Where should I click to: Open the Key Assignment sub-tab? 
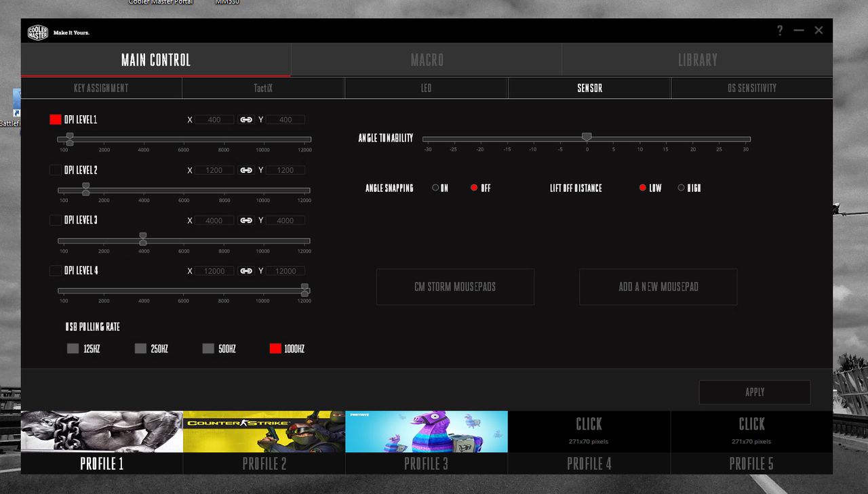[101, 88]
